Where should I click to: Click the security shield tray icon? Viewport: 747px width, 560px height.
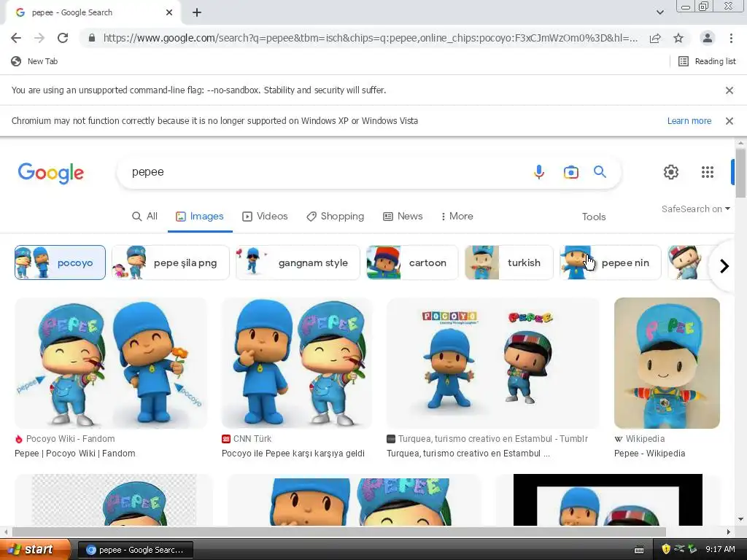click(666, 550)
